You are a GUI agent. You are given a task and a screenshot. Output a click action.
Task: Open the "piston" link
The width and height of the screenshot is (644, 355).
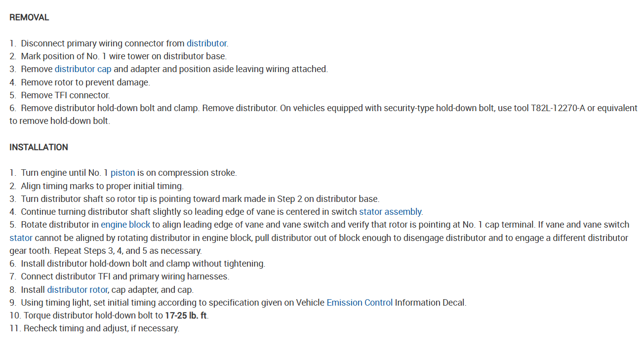[122, 173]
